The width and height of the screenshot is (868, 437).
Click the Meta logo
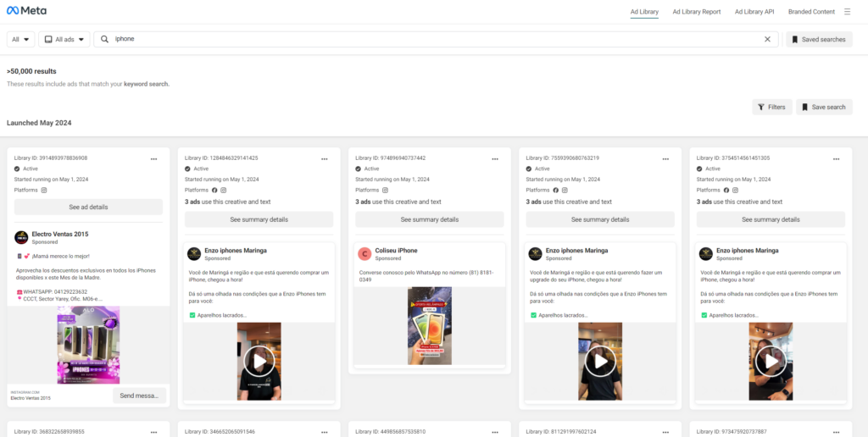tap(26, 11)
